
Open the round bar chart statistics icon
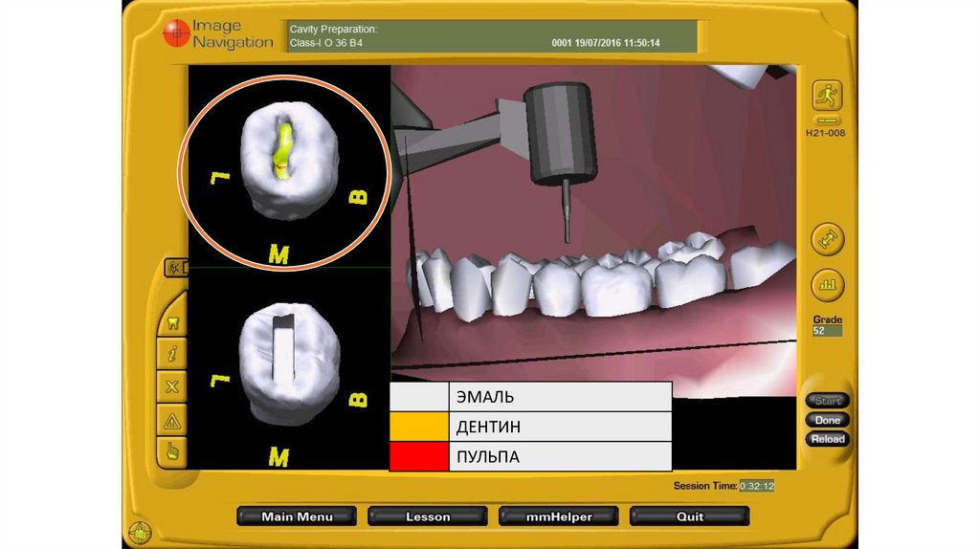827,285
